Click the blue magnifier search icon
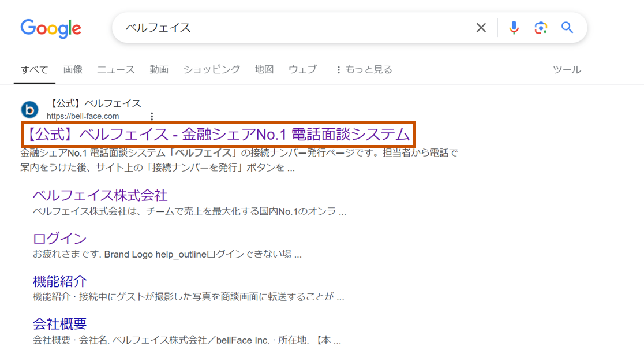Image resolution: width=644 pixels, height=361 pixels. 567,28
